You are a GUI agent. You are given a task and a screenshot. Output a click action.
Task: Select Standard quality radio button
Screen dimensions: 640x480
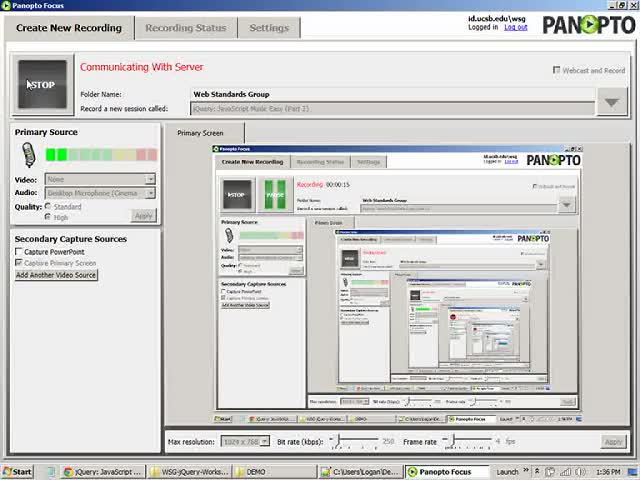click(x=48, y=206)
